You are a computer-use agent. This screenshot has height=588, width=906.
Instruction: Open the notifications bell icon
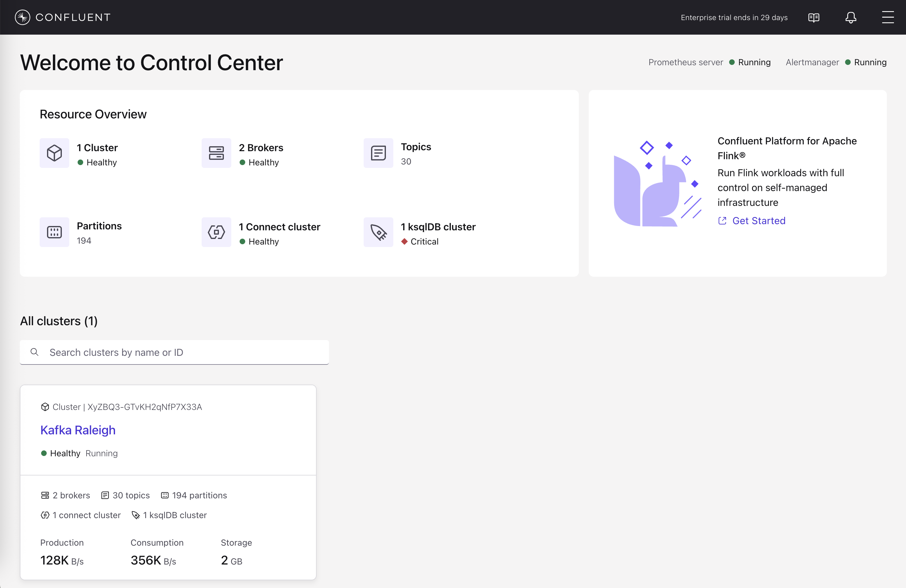point(850,18)
